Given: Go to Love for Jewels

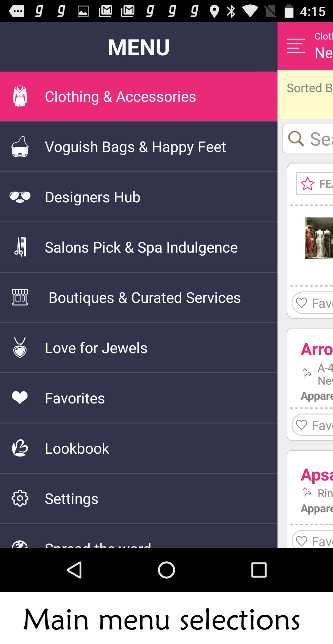Looking at the screenshot, I should pos(96,348).
